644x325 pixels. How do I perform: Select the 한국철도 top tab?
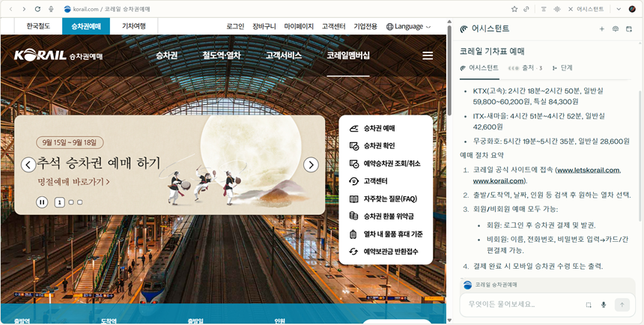click(x=38, y=26)
